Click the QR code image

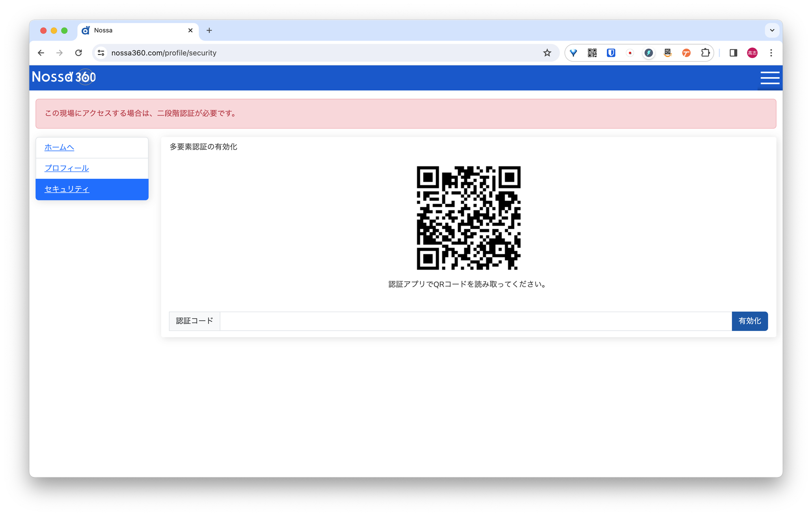(469, 218)
